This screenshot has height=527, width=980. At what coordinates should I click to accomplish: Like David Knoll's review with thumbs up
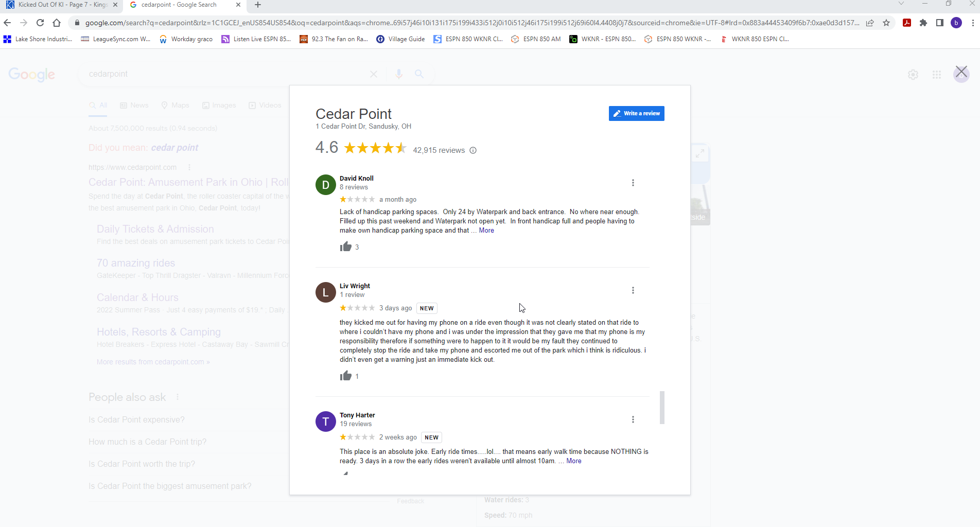coord(346,247)
